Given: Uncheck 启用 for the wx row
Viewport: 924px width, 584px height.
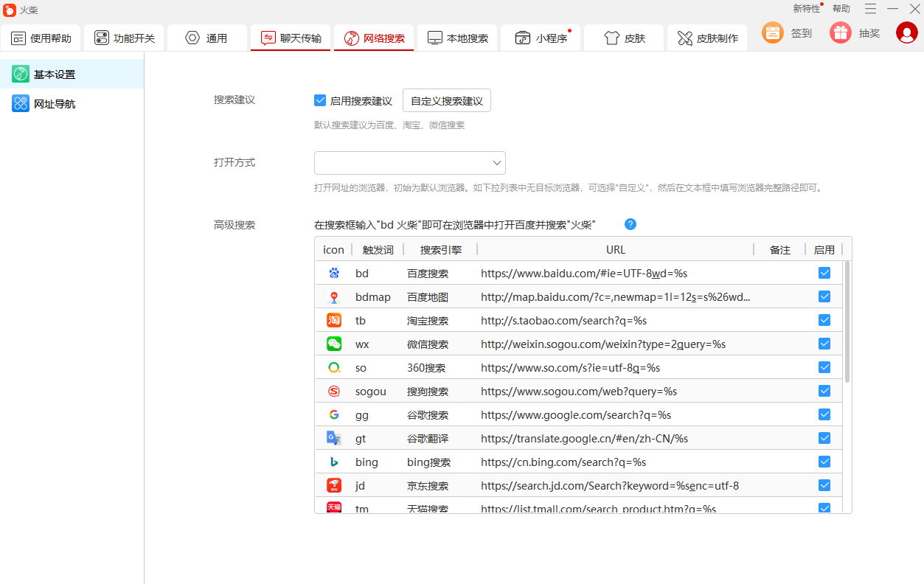Looking at the screenshot, I should click(x=824, y=344).
